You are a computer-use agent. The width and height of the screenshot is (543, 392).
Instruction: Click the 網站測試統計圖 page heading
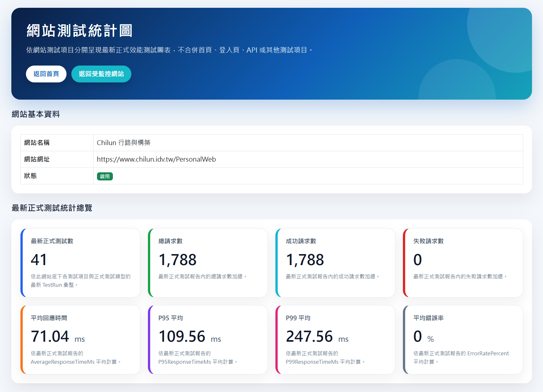(79, 31)
